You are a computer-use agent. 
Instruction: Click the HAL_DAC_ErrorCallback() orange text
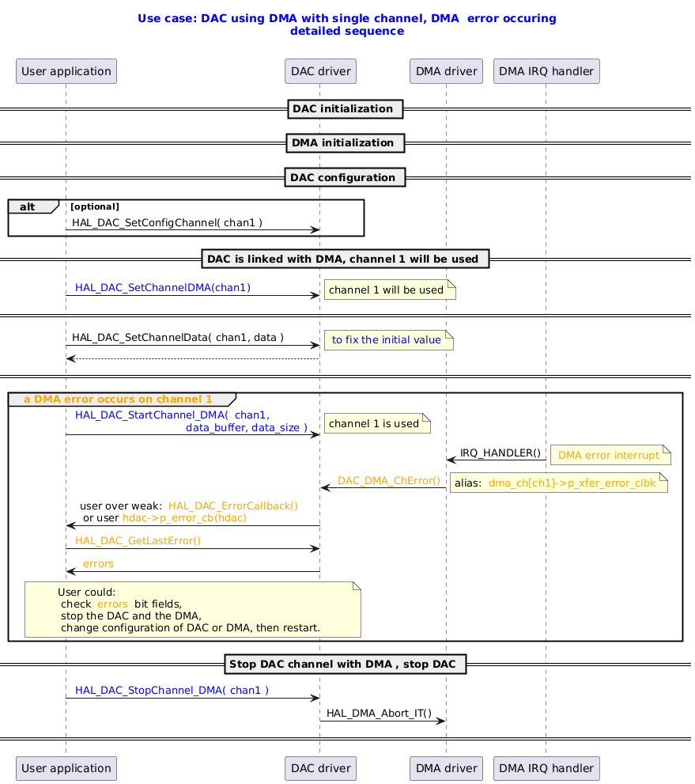click(236, 506)
